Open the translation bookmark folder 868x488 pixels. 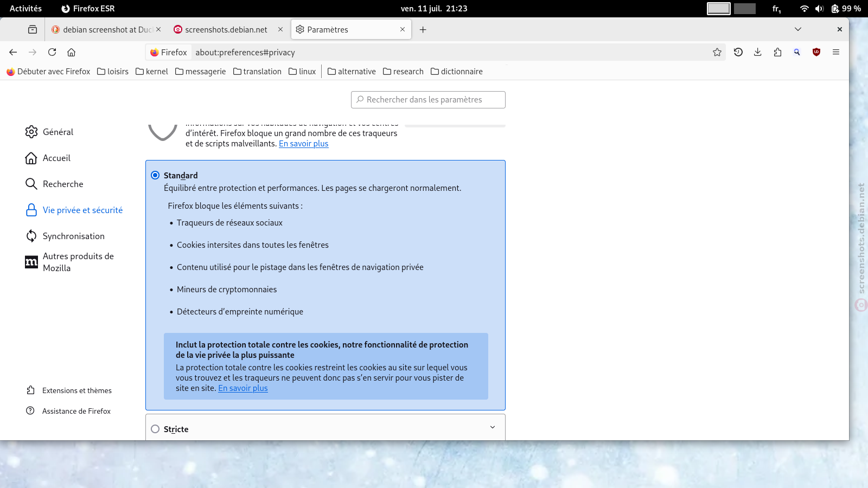[x=257, y=72]
